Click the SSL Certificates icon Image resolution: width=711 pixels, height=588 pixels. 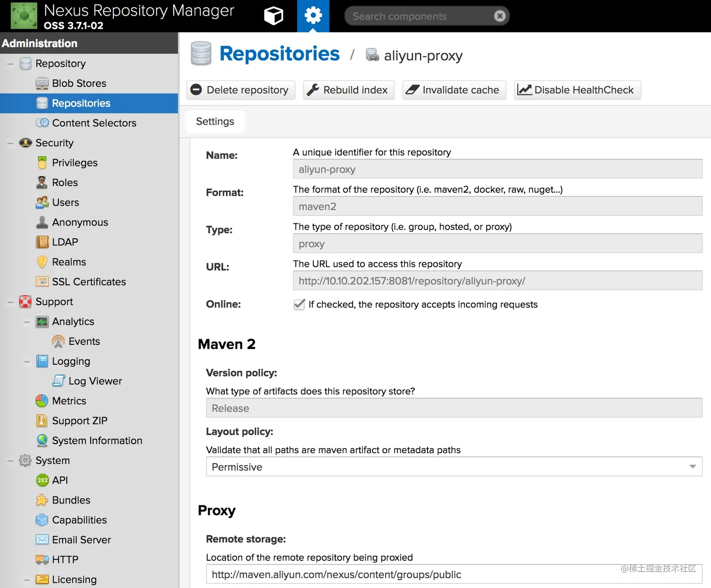[42, 282]
